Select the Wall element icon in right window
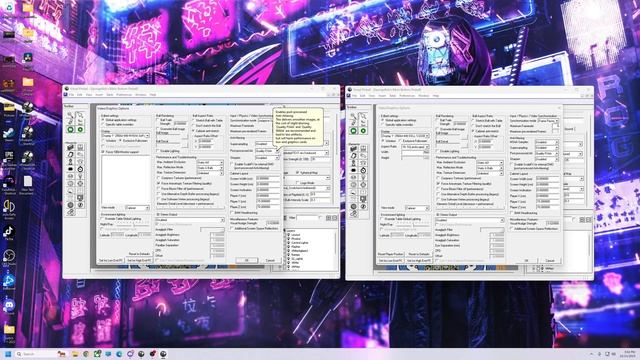The width and height of the screenshot is (640, 360). (353, 149)
